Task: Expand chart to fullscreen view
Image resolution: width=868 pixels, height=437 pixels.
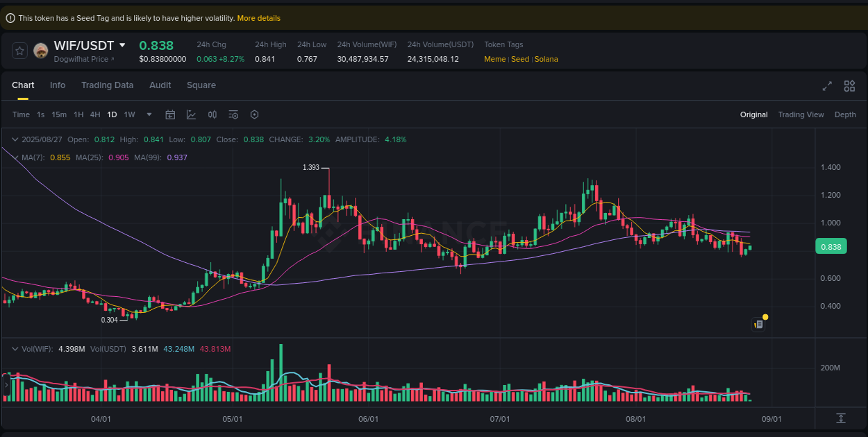Action: point(826,86)
